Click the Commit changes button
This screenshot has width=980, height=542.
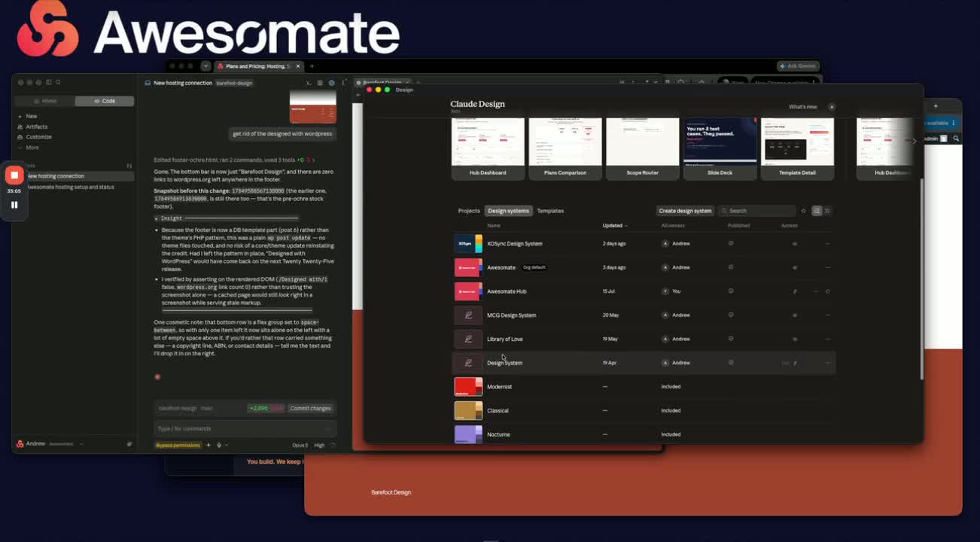[x=310, y=408]
